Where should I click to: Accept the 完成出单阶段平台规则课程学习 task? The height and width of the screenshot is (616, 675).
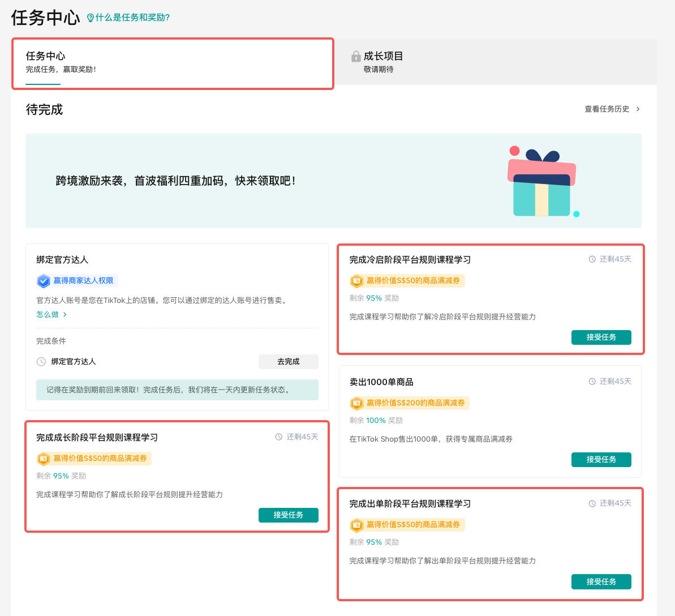601,582
